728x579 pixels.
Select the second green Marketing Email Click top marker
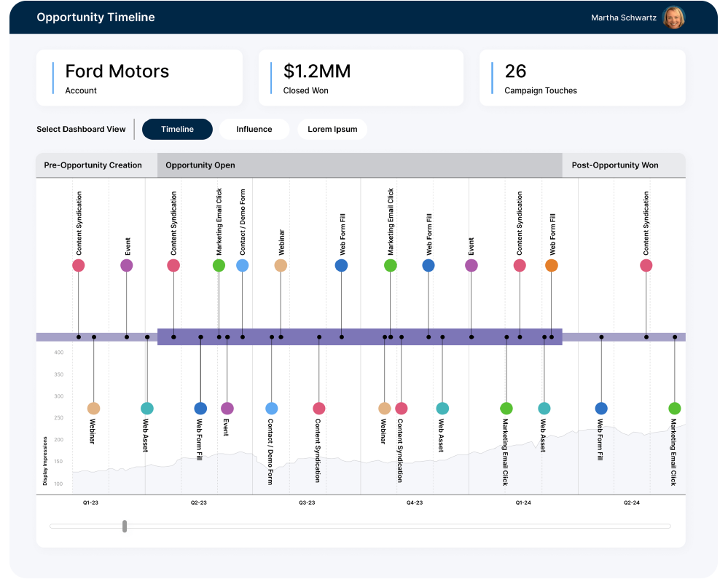pos(391,265)
